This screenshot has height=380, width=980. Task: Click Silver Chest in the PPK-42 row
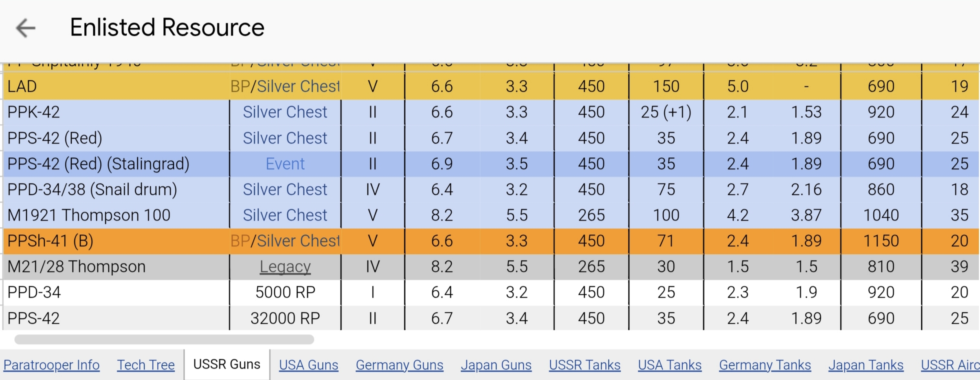click(x=285, y=112)
